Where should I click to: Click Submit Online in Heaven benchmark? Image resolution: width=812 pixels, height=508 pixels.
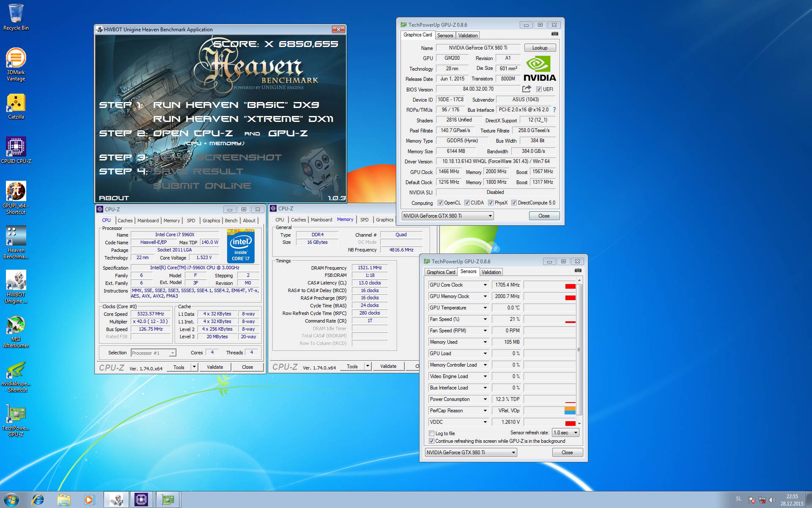pyautogui.click(x=202, y=186)
